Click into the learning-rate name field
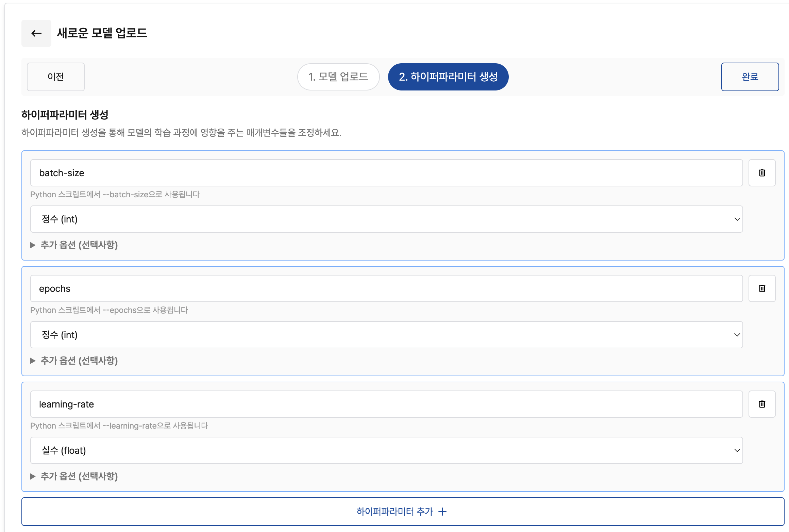The height and width of the screenshot is (532, 789). tap(386, 404)
